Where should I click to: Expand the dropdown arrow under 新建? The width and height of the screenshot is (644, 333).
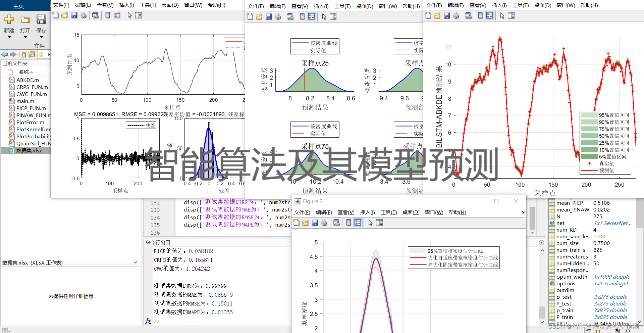[9, 37]
